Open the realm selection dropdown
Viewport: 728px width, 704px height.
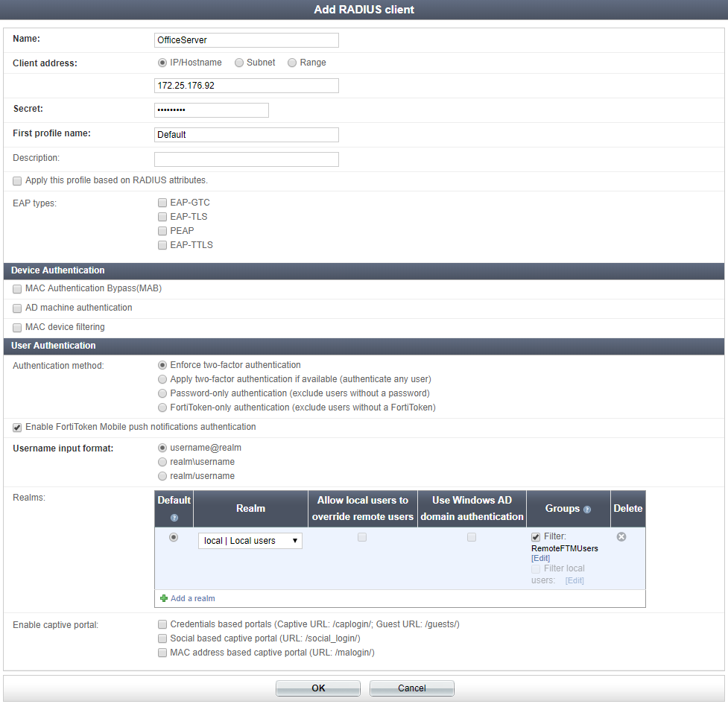point(250,540)
